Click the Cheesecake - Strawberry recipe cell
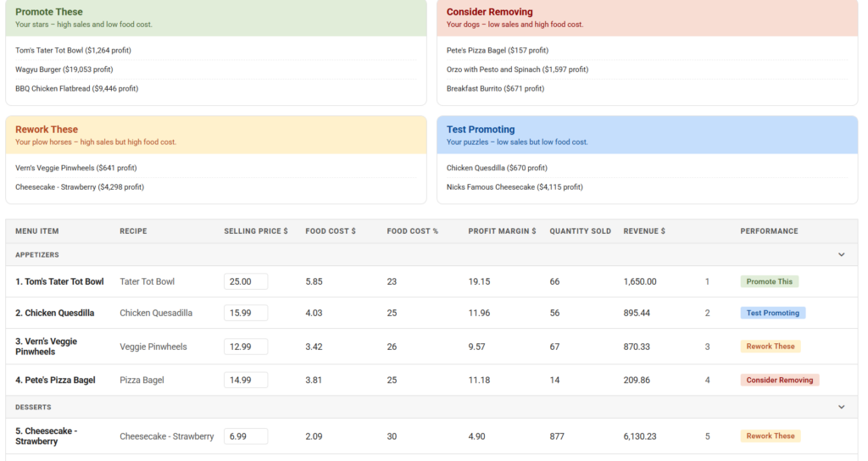Viewport: 868px width, 461px height. coord(167,436)
